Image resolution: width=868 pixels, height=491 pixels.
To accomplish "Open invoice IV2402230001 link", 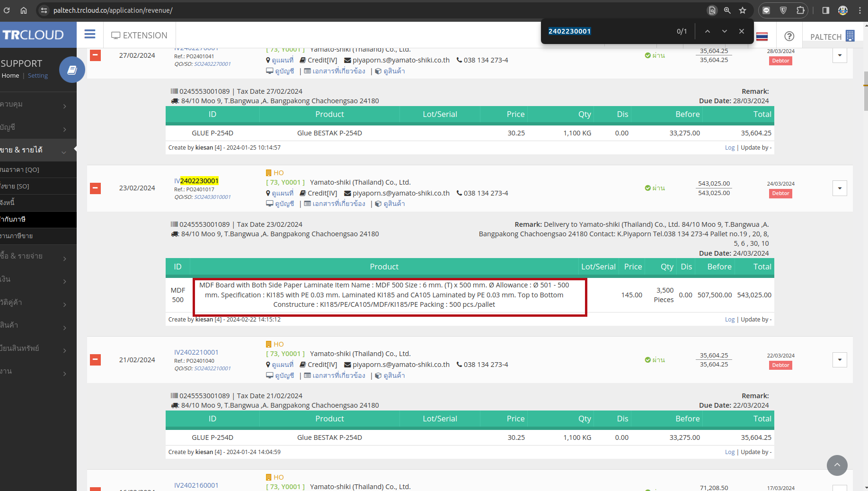I will click(x=196, y=181).
